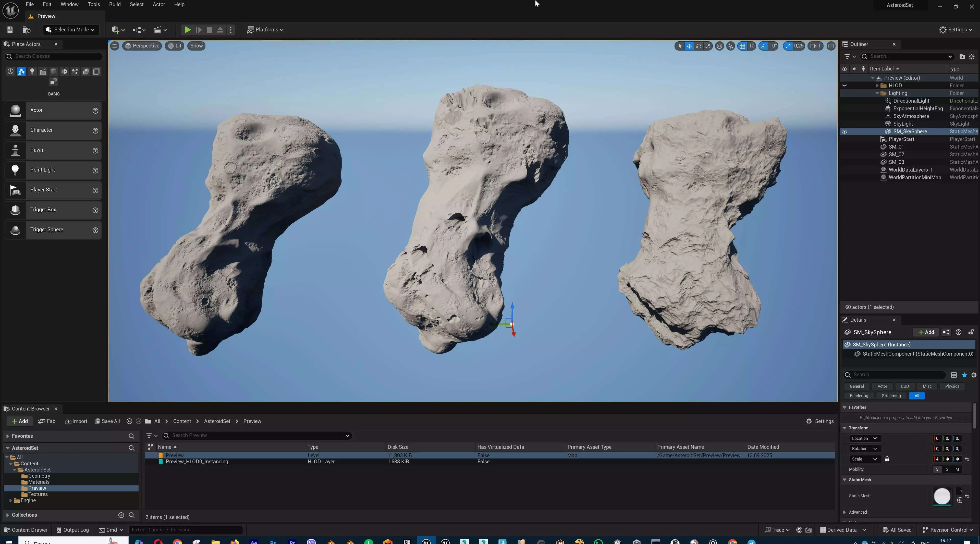Reset Scale to default arrow
Viewport: 980px width, 544px height.
point(967,459)
